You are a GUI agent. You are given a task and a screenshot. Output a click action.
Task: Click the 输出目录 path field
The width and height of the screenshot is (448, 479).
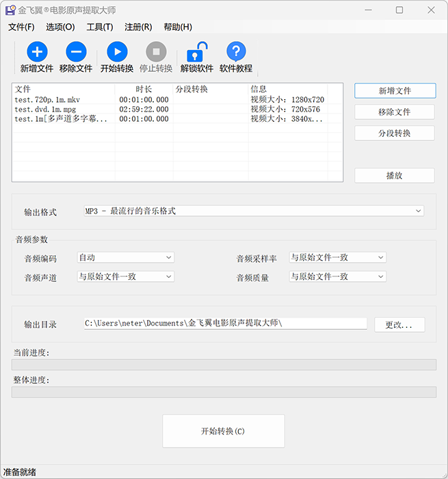pyautogui.click(x=225, y=324)
